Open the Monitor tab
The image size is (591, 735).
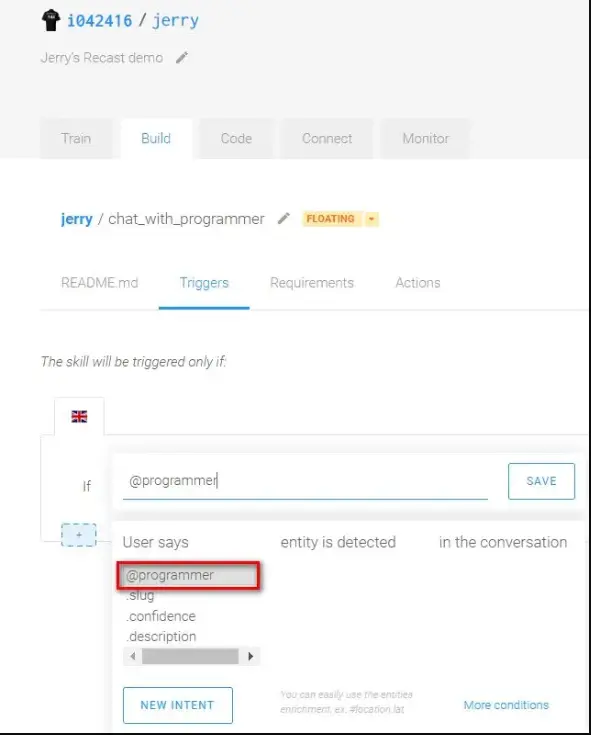pyautogui.click(x=426, y=139)
